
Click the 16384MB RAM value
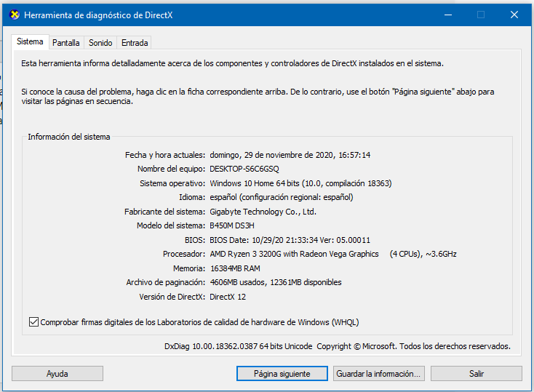[x=235, y=268]
